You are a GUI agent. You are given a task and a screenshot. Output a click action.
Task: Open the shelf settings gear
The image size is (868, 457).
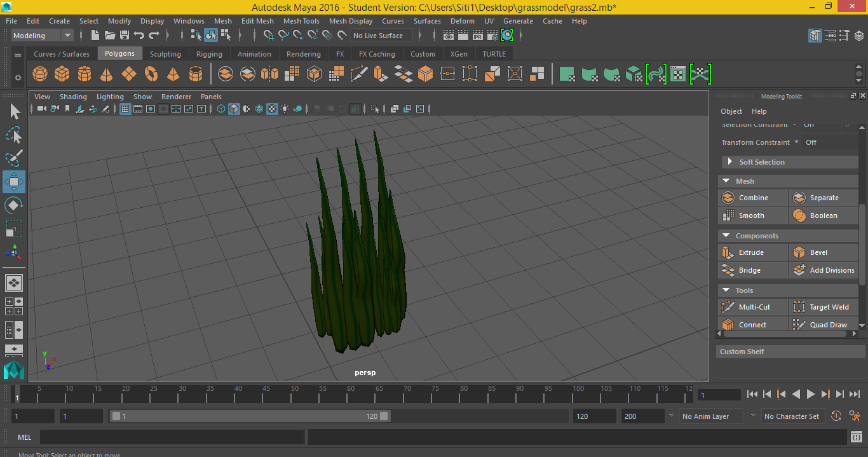[x=18, y=78]
